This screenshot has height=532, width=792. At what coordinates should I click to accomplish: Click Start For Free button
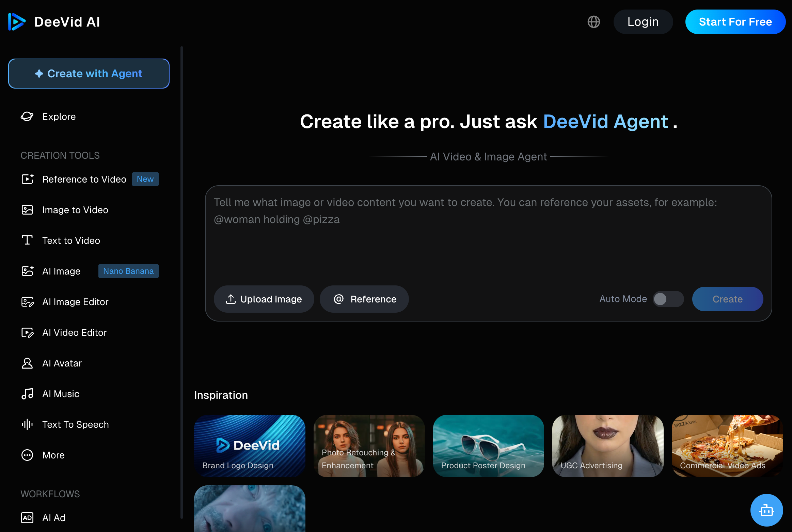[735, 22]
